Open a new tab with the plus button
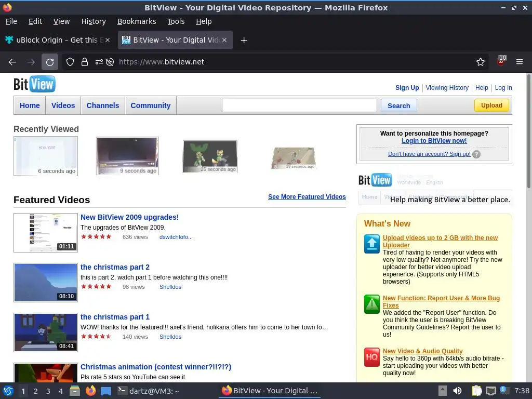This screenshot has height=399, width=532. (244, 41)
